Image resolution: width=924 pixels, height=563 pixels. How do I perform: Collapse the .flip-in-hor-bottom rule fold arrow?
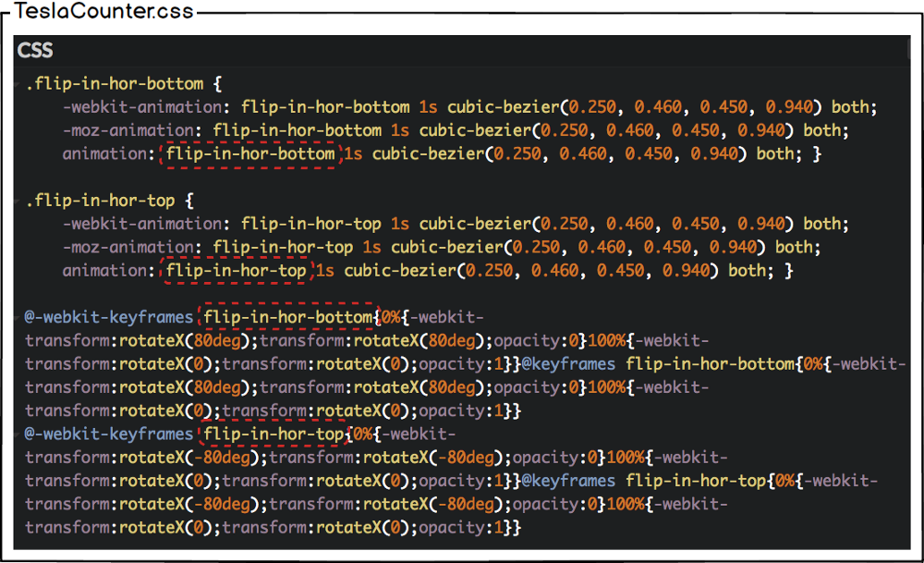[x=19, y=84]
